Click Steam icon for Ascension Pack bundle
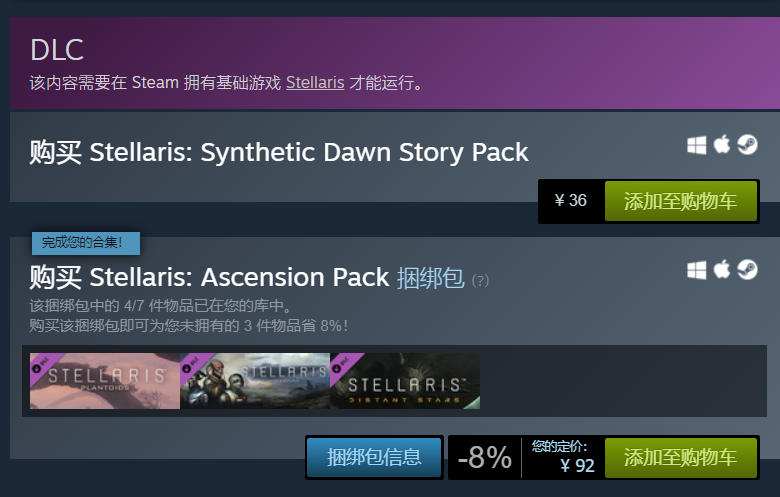 747,270
